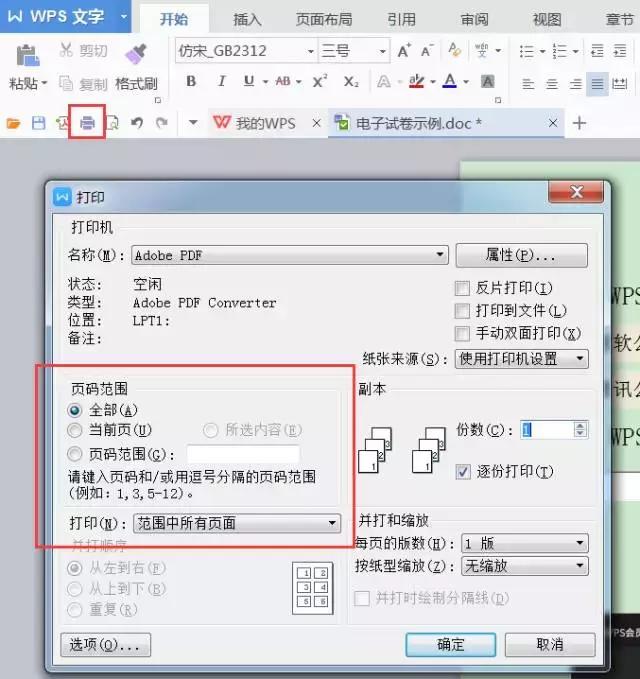640x679 pixels.
Task: Open the 按纸型缩放 无缩放 dropdown
Action: click(525, 566)
